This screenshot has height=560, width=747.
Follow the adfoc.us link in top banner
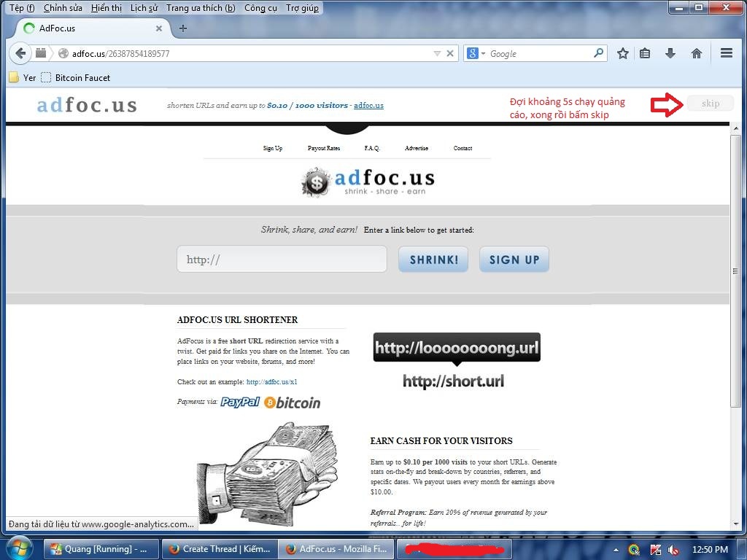tap(368, 105)
